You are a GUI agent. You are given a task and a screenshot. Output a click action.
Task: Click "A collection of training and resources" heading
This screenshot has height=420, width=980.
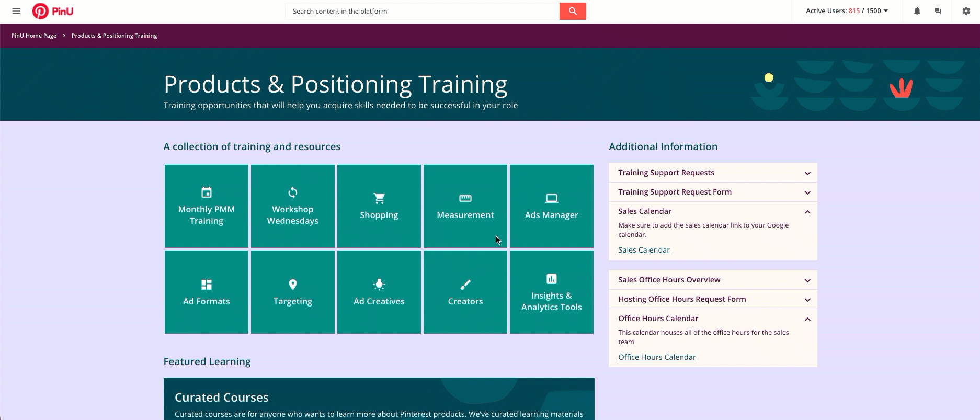pos(252,146)
